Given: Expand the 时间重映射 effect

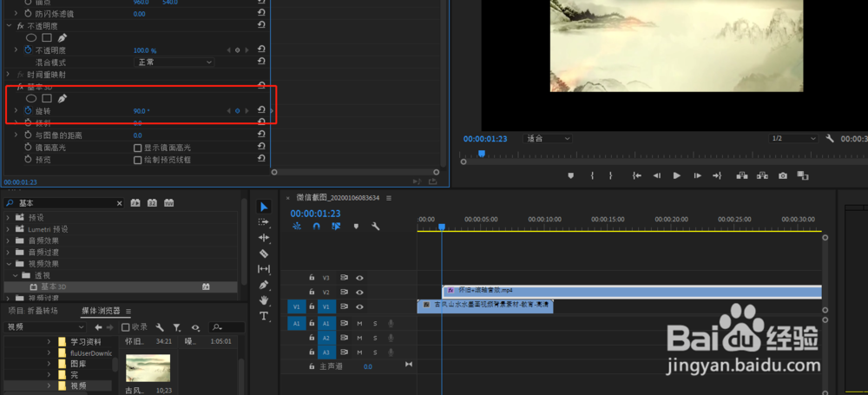Looking at the screenshot, I should coord(8,75).
